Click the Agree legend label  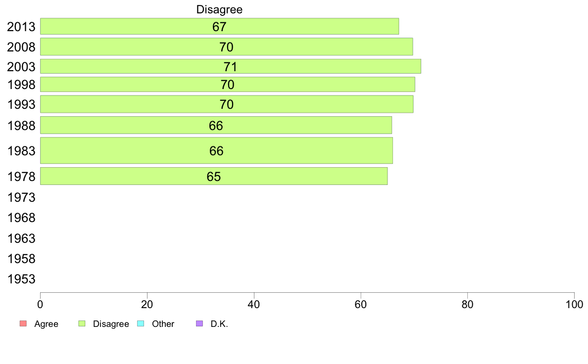point(46,324)
